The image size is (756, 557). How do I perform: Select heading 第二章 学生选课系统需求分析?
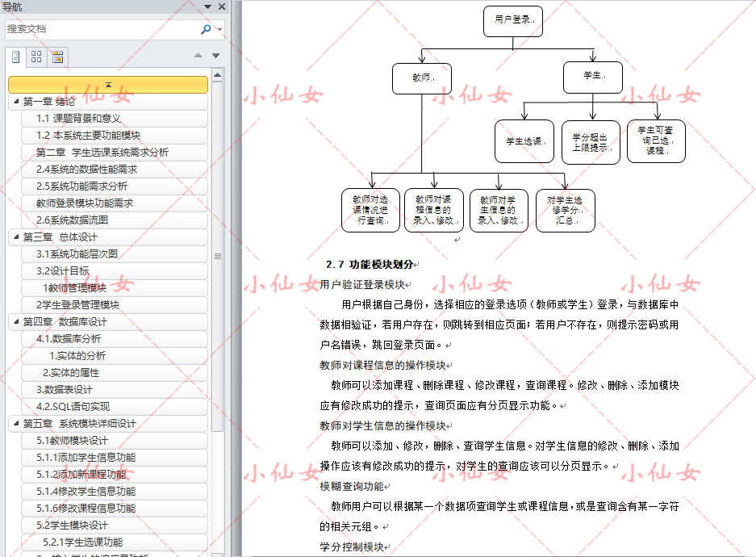point(115,153)
